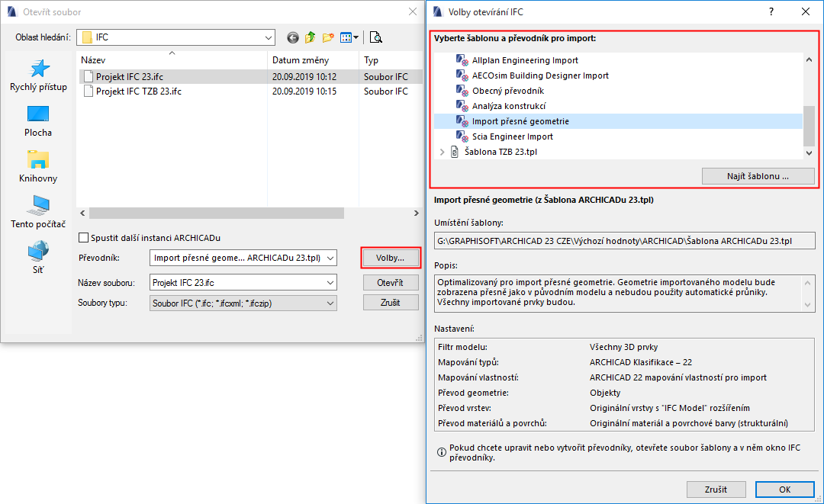The width and height of the screenshot is (824, 504).
Task: Open the Převodník dropdown
Action: 243,258
